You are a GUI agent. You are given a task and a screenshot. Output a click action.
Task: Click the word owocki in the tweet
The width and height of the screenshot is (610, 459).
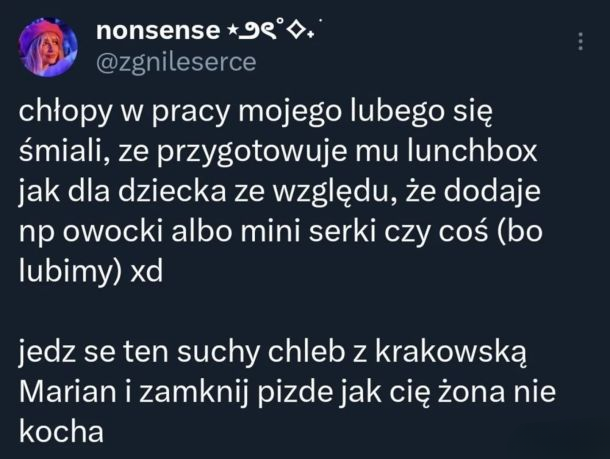point(112,231)
